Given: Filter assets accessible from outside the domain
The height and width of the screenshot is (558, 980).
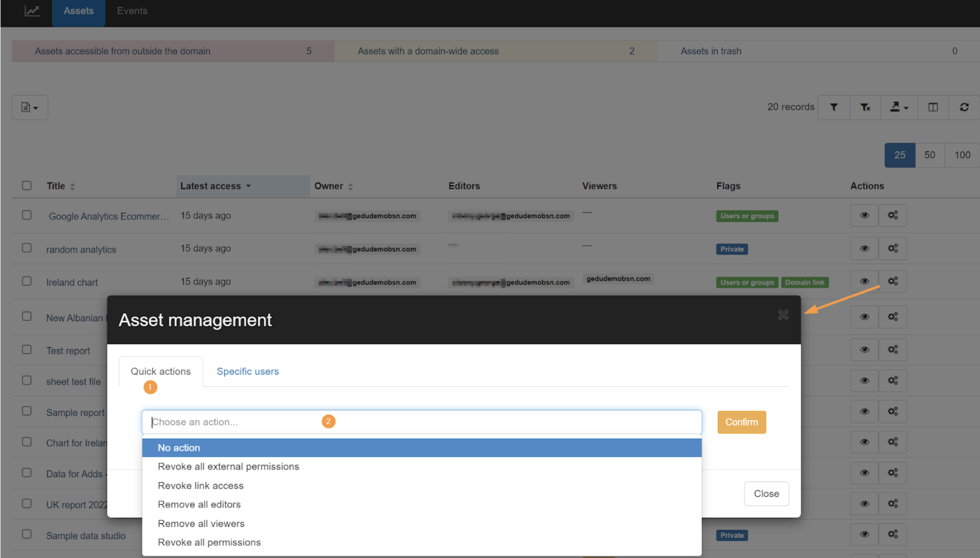Looking at the screenshot, I should coord(173,51).
